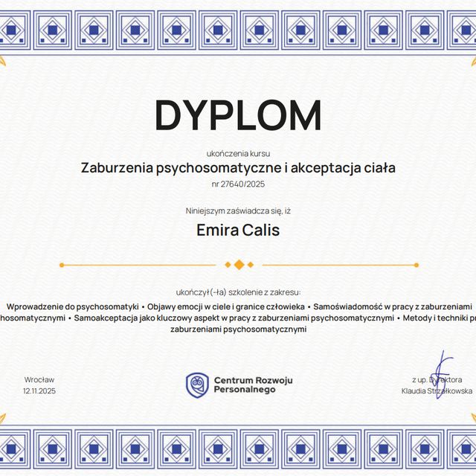Screen dimensions: 476x476
Task: Click the line 'Niniejszym zaświadcza się, iż'
Action: (238, 211)
